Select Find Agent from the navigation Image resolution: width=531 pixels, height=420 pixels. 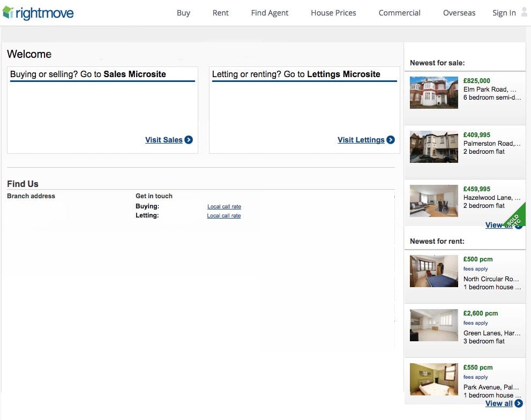(x=270, y=12)
